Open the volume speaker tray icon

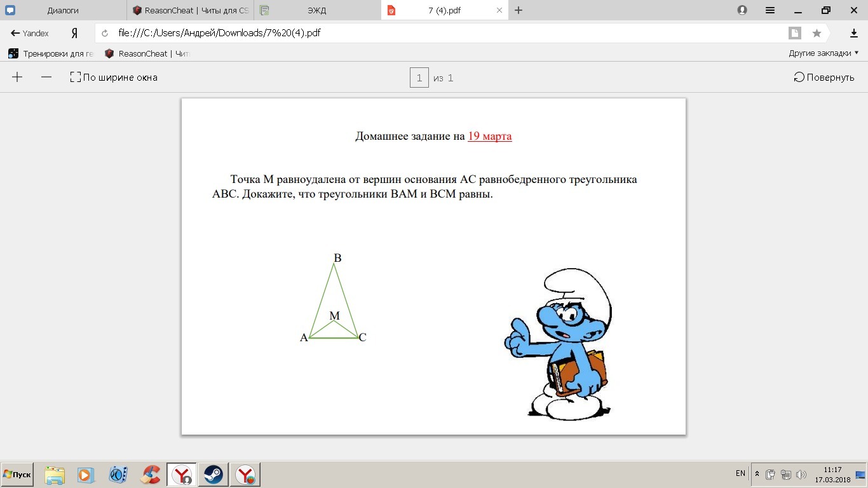point(801,475)
